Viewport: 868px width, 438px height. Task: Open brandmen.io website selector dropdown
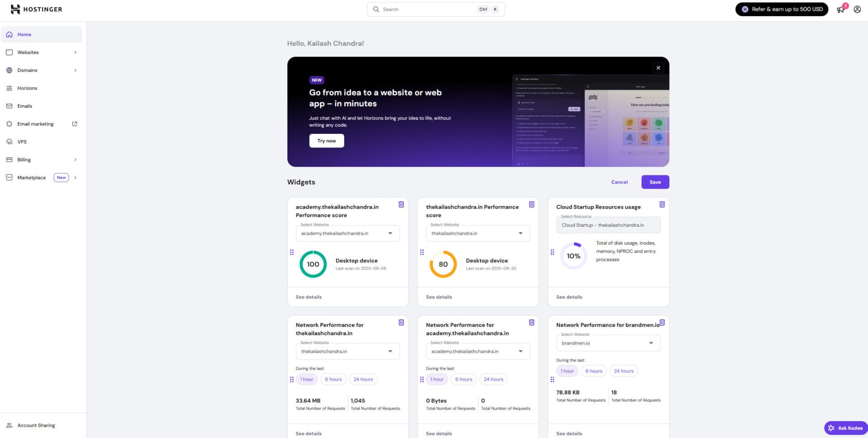point(608,343)
